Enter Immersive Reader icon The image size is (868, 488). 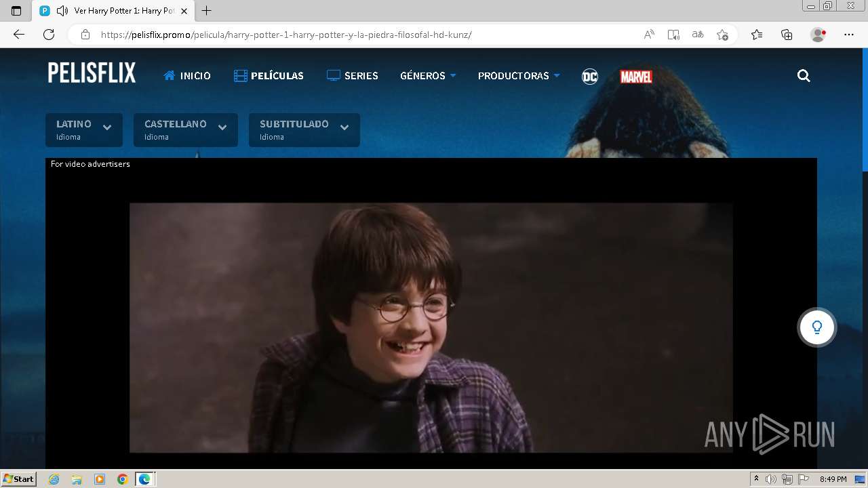click(x=673, y=35)
